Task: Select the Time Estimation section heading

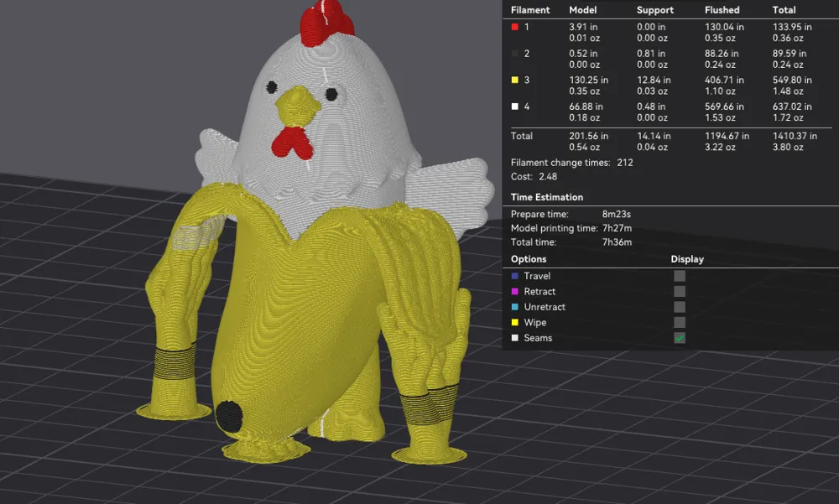Action: coord(547,197)
